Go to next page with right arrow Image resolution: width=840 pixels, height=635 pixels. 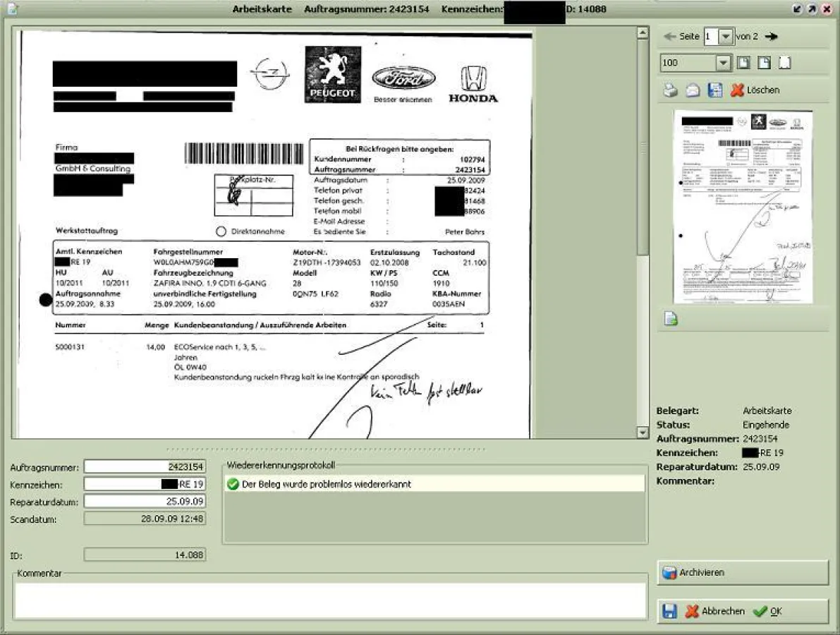click(771, 36)
